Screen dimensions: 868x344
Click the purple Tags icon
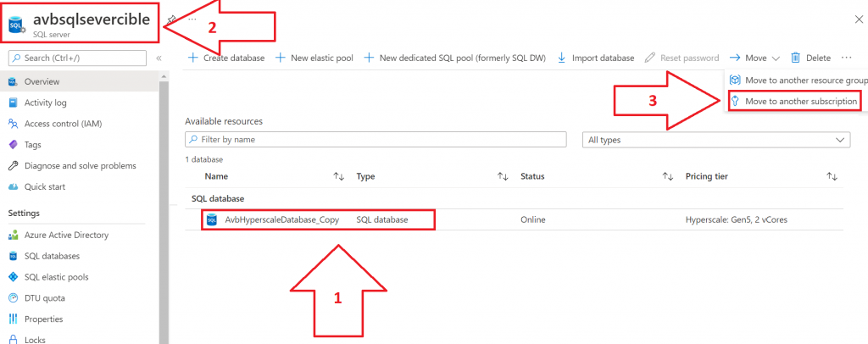point(14,145)
